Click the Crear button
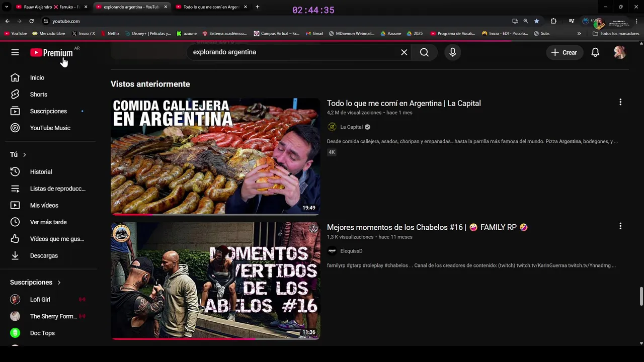The width and height of the screenshot is (644, 362). click(565, 52)
